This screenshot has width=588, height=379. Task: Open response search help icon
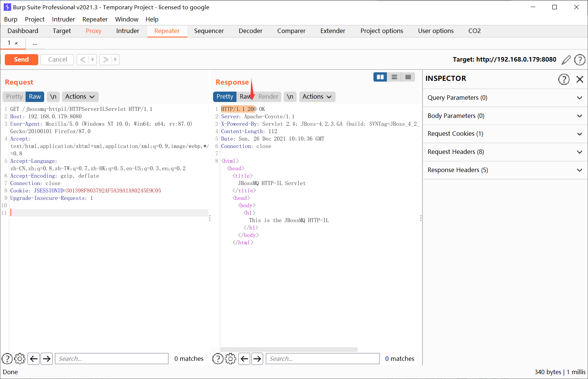[x=218, y=359]
